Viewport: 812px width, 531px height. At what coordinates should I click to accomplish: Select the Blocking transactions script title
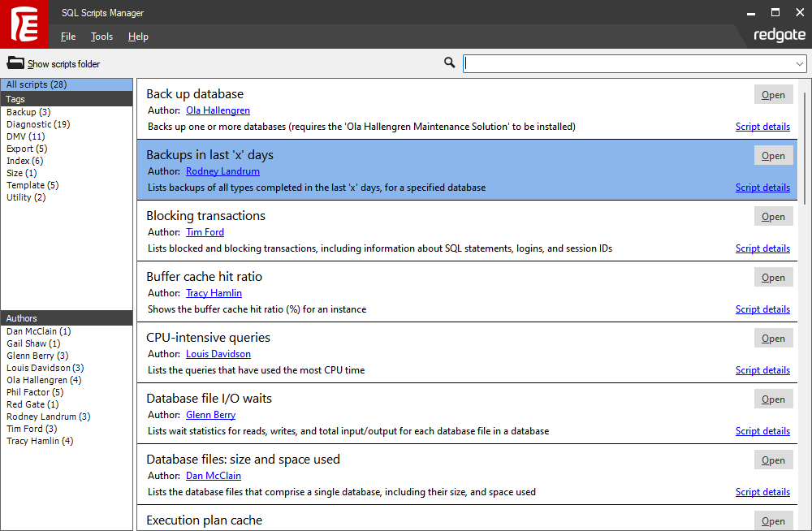point(205,215)
